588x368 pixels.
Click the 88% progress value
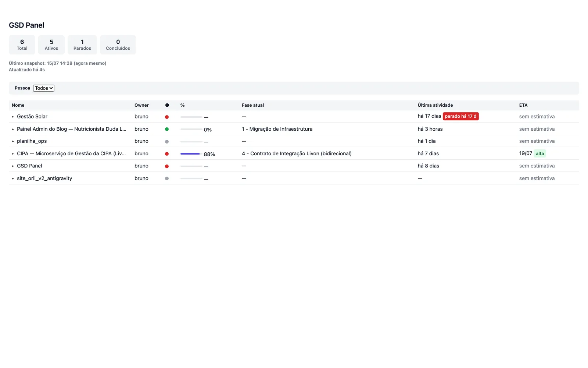(x=209, y=154)
